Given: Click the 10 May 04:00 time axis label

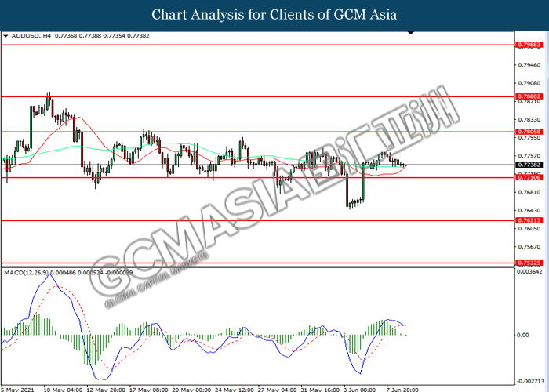Looking at the screenshot, I should coord(63,389).
